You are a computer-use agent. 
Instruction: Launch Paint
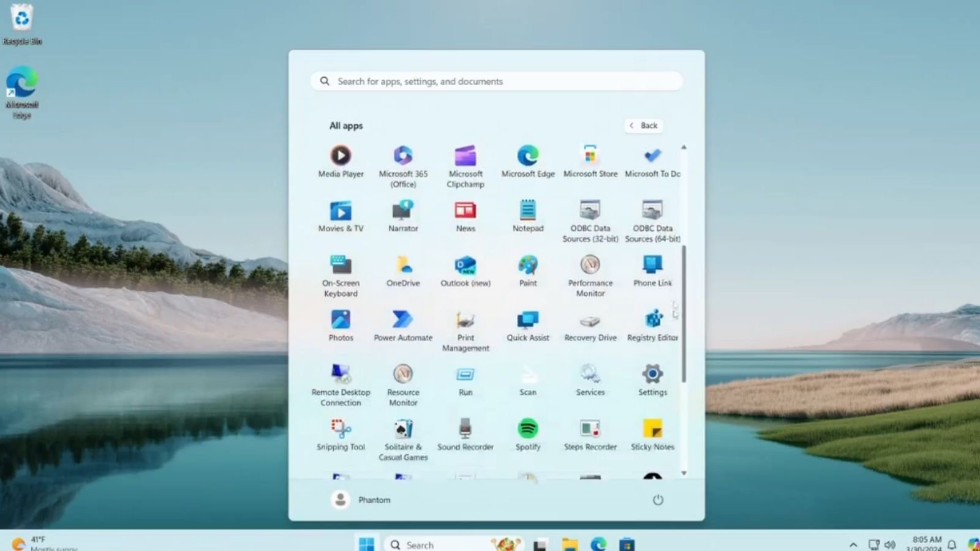click(528, 271)
